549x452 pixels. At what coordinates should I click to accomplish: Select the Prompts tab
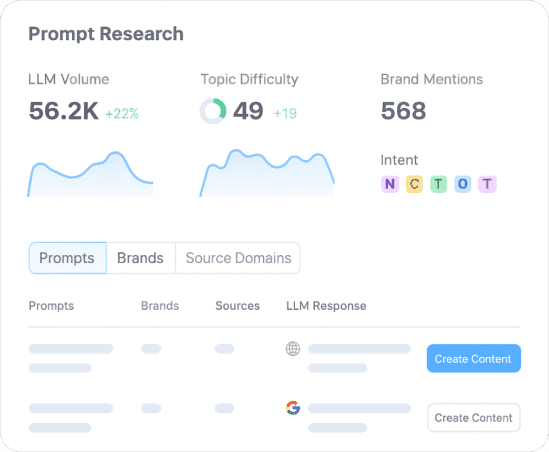[x=67, y=258]
